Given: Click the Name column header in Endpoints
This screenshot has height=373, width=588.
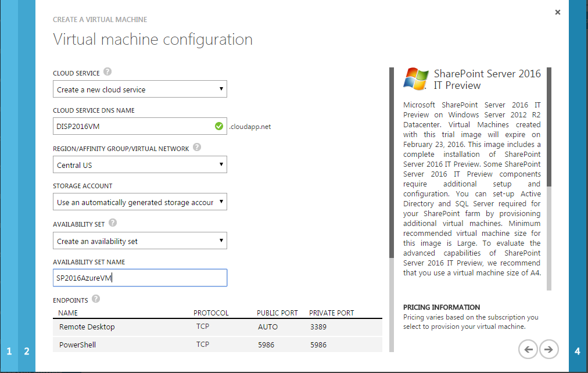Looking at the screenshot, I should point(68,313).
